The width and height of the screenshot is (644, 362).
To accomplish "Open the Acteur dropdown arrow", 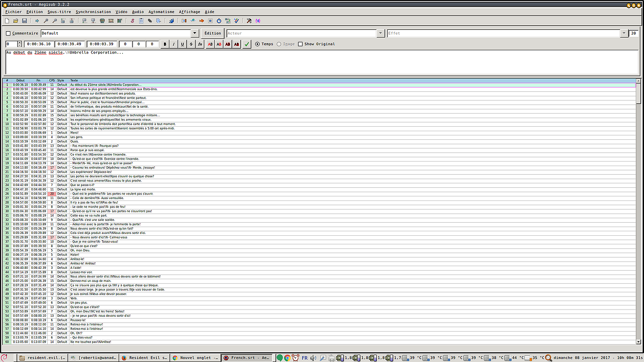I will point(380,33).
